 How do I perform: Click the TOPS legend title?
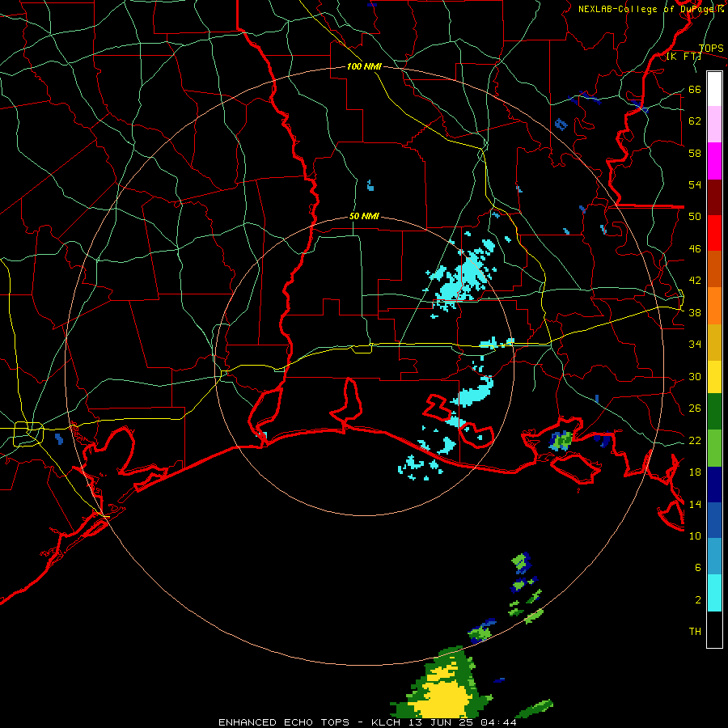(711, 48)
